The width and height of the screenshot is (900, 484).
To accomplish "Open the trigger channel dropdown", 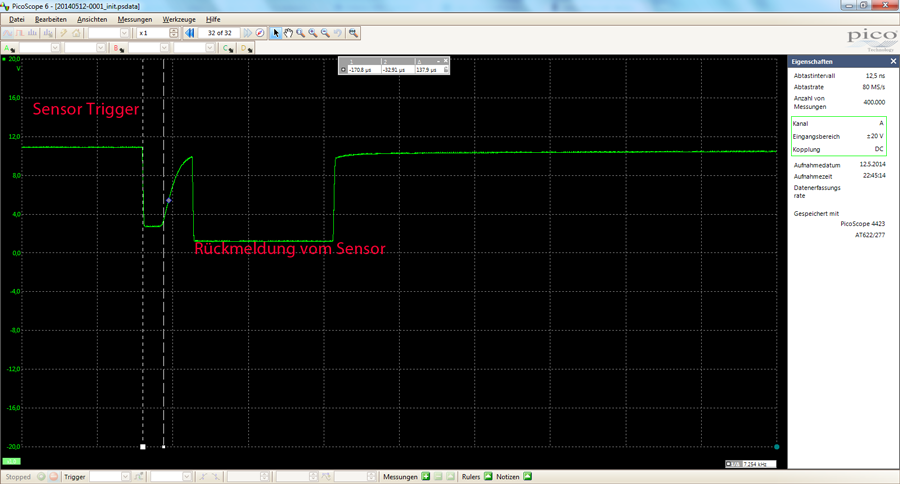I will pos(187,477).
